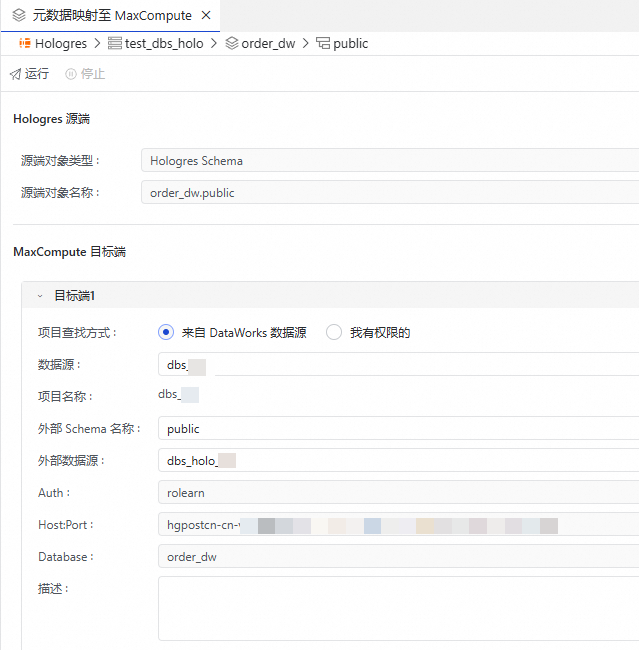Run the mapping with 运行 button
Viewport: 639px width, 650px height.
(29, 74)
